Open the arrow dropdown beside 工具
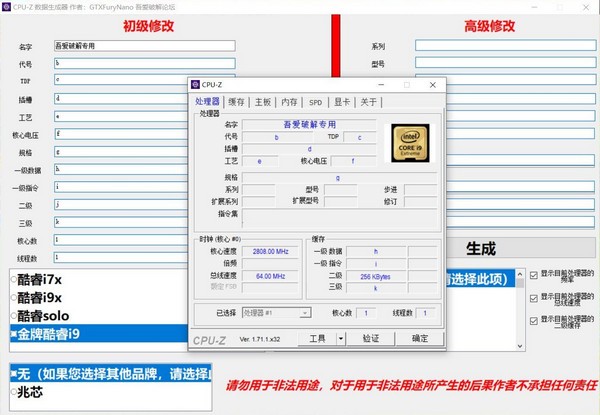 [x=341, y=339]
